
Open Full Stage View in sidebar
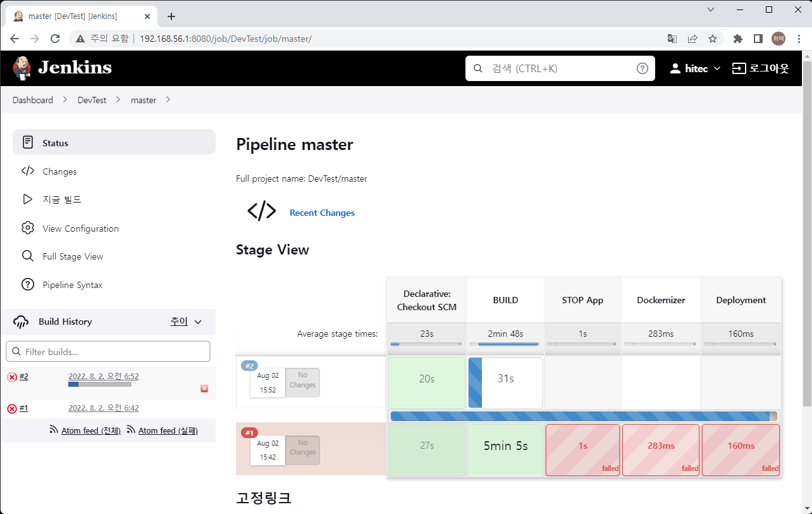[114, 256]
